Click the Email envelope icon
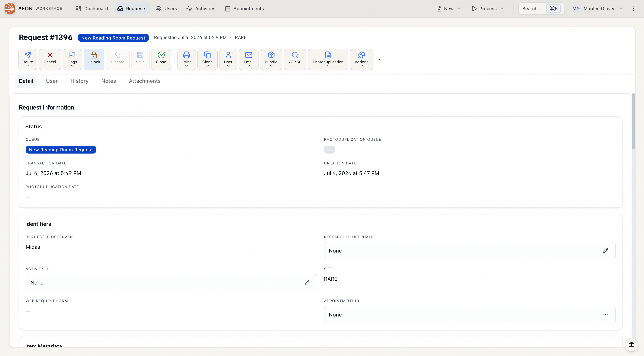Viewport: 644px width, 356px height. click(x=249, y=55)
